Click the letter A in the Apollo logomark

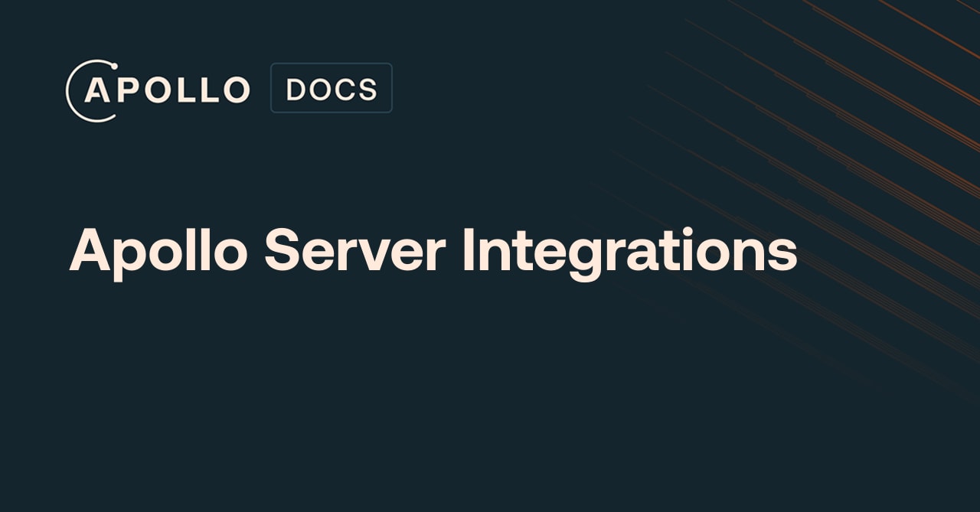coord(97,90)
